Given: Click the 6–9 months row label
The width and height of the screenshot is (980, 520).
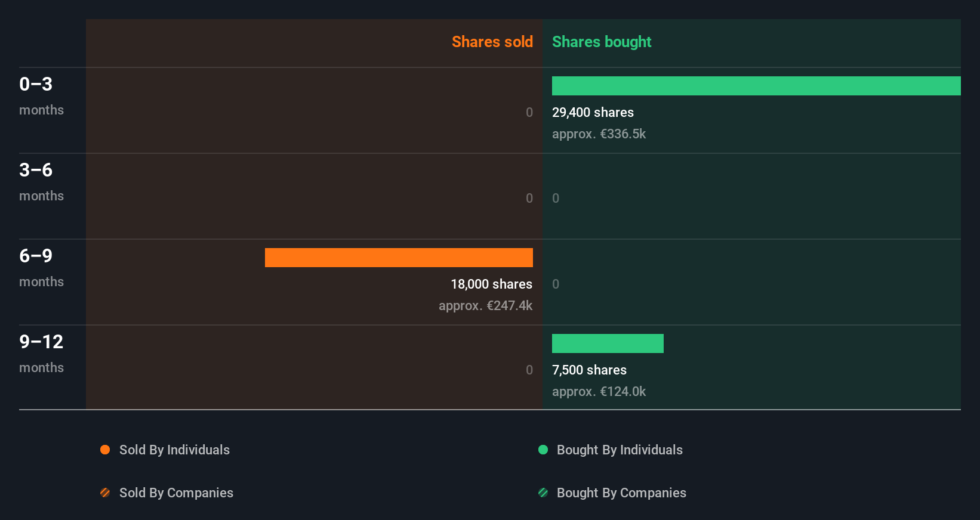Looking at the screenshot, I should (41, 267).
